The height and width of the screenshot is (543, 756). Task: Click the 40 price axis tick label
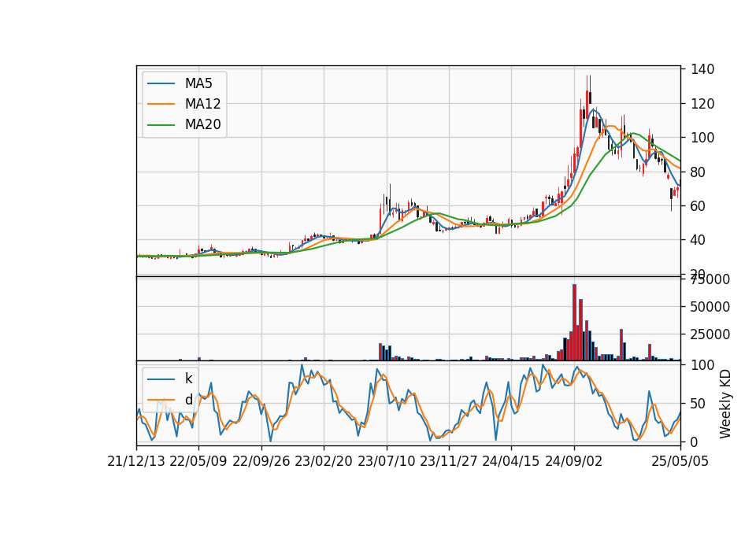point(699,240)
